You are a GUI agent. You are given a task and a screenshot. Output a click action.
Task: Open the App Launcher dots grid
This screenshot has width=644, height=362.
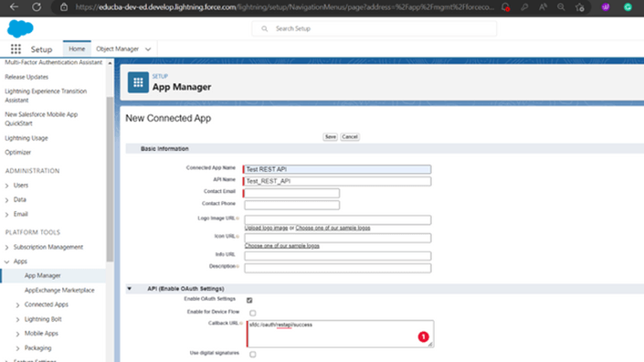click(x=16, y=49)
